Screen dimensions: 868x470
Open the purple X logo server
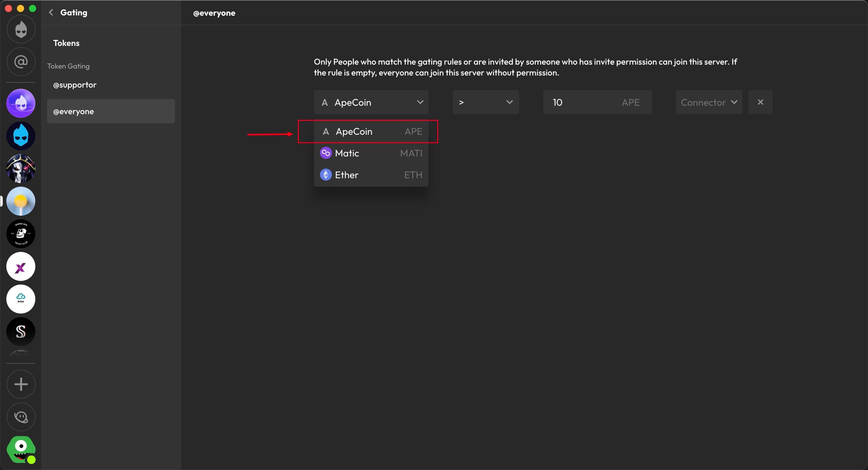(x=21, y=266)
